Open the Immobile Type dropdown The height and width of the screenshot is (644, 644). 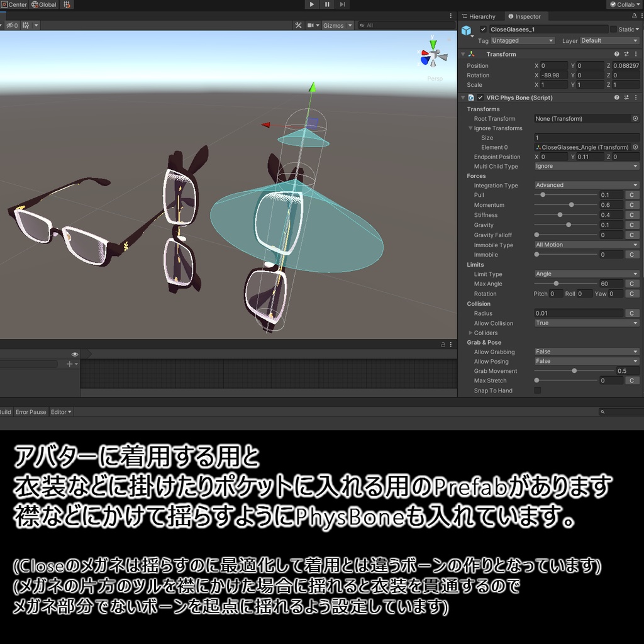[x=587, y=245]
